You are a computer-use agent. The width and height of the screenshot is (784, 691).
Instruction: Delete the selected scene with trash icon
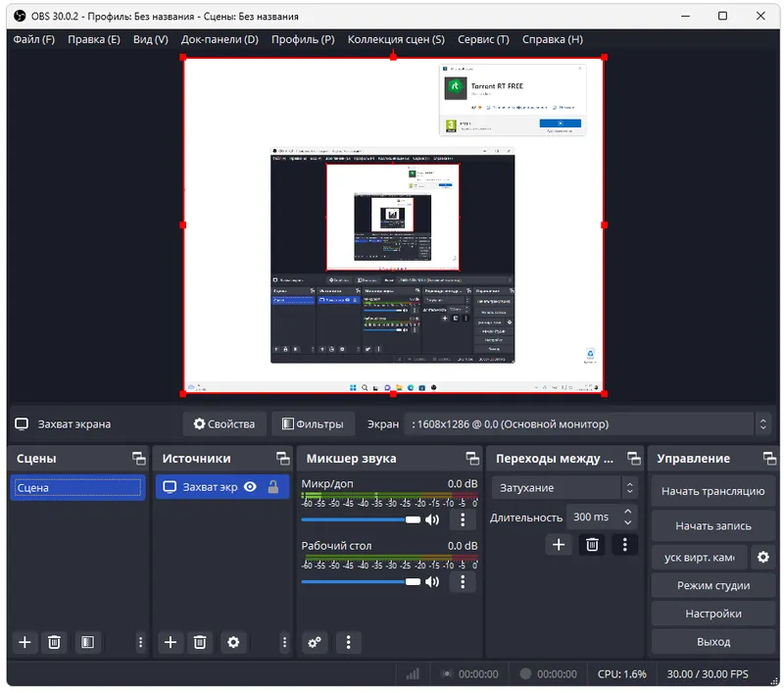(54, 642)
